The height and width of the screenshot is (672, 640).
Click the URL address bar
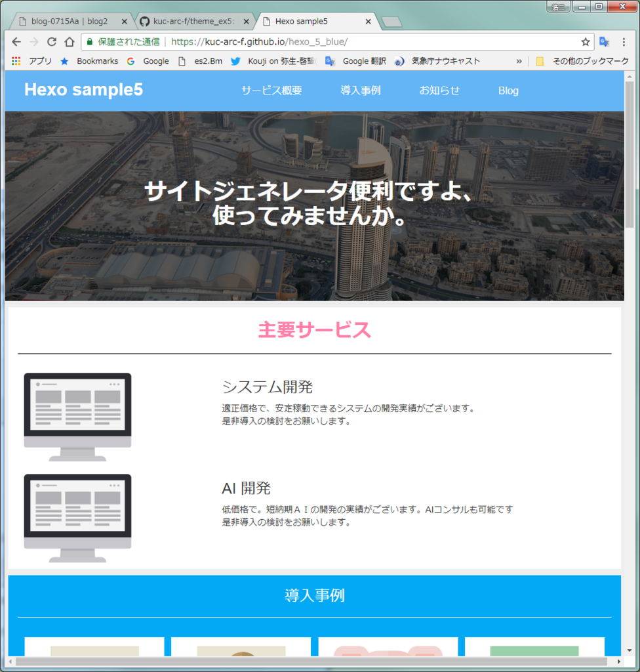point(338,41)
